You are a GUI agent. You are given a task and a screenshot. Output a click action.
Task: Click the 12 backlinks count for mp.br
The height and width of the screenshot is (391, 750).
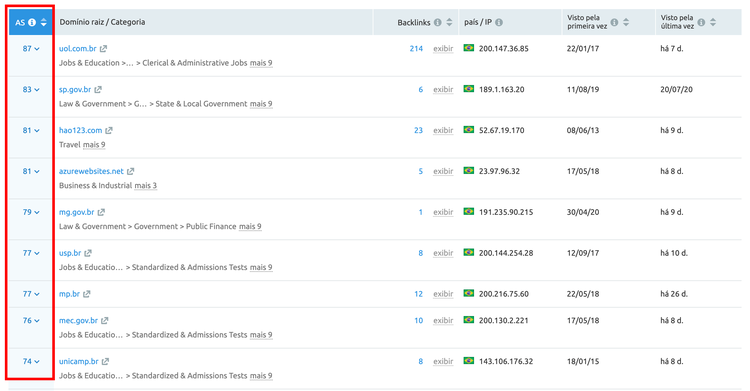tap(419, 294)
